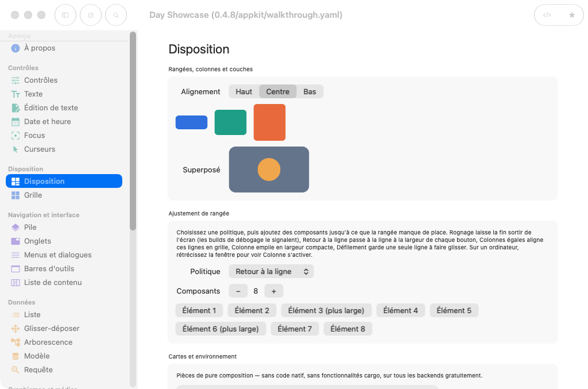Viewport: 588px width, 389px height.
Task: Click the Élément 1 button
Action: coord(199,311)
